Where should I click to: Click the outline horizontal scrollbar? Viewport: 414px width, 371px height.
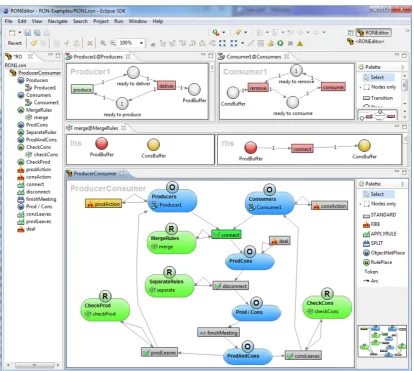click(x=33, y=365)
